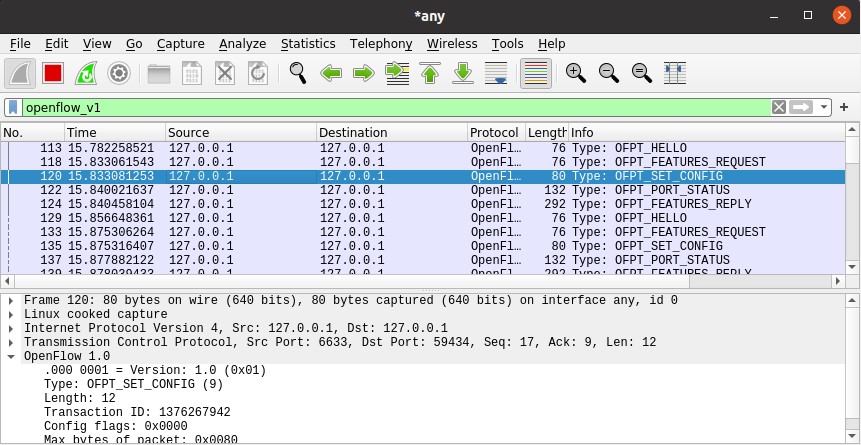The height and width of the screenshot is (445, 861).
Task: Click into openflow_v1 filter field
Action: (395, 107)
